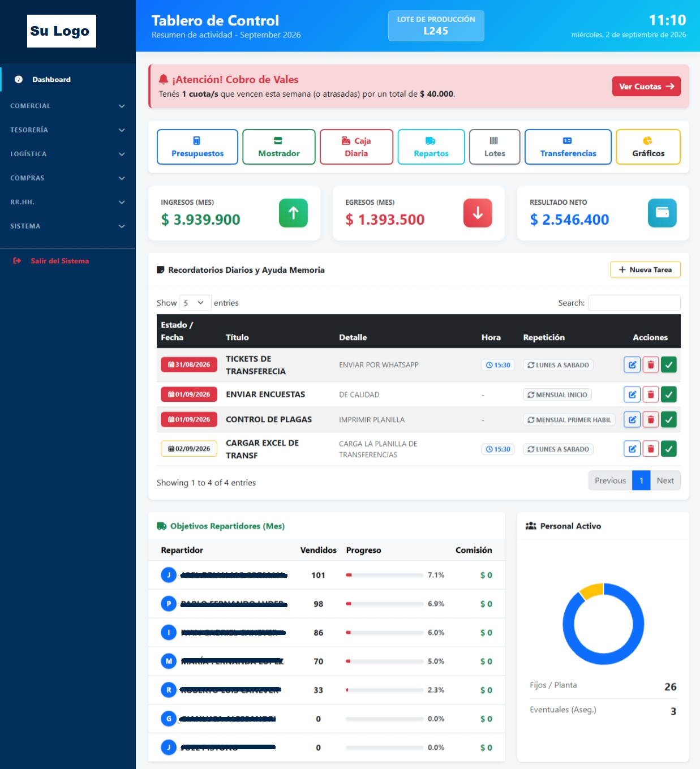
Task: Click the Lote de Producción L245 badge
Action: pyautogui.click(x=436, y=25)
